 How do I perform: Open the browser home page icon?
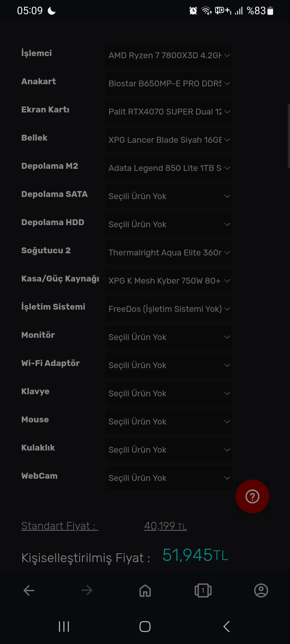145,590
